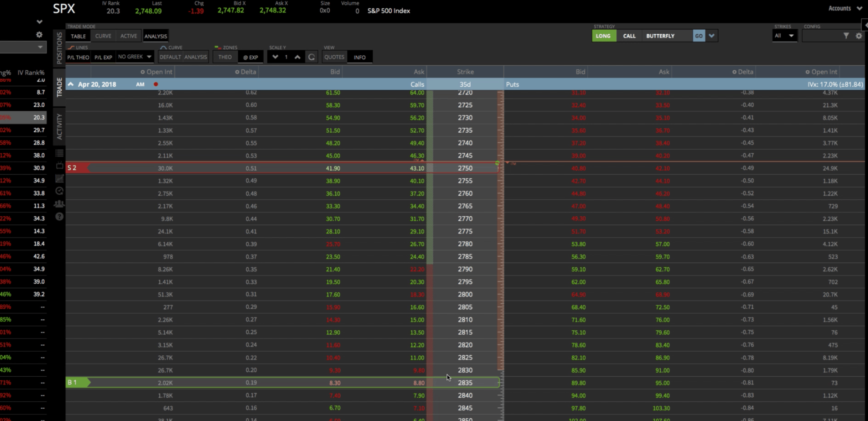Click the B 1 buy marker at 2835
Image resolution: width=868 pixels, height=421 pixels.
click(78, 383)
